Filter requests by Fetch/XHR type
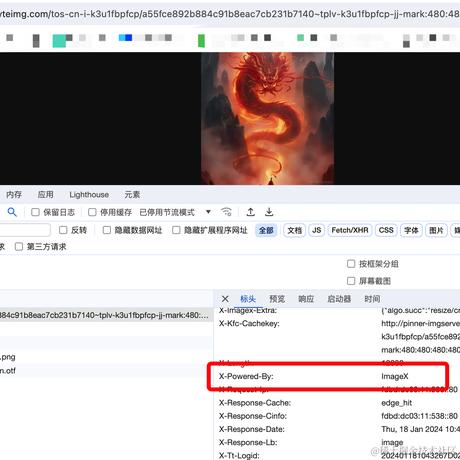This screenshot has width=460, height=460. point(350,230)
